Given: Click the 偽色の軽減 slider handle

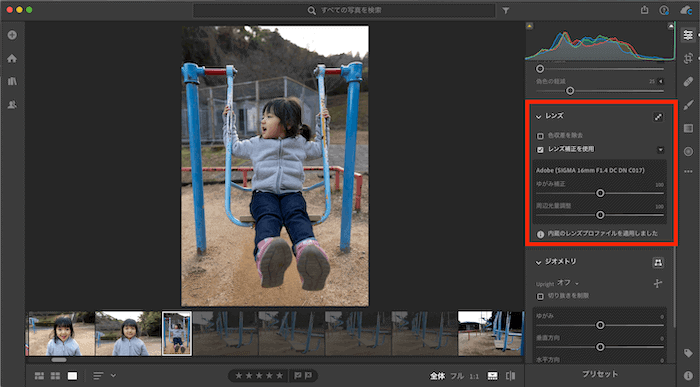Looking at the screenshot, I should [570, 91].
